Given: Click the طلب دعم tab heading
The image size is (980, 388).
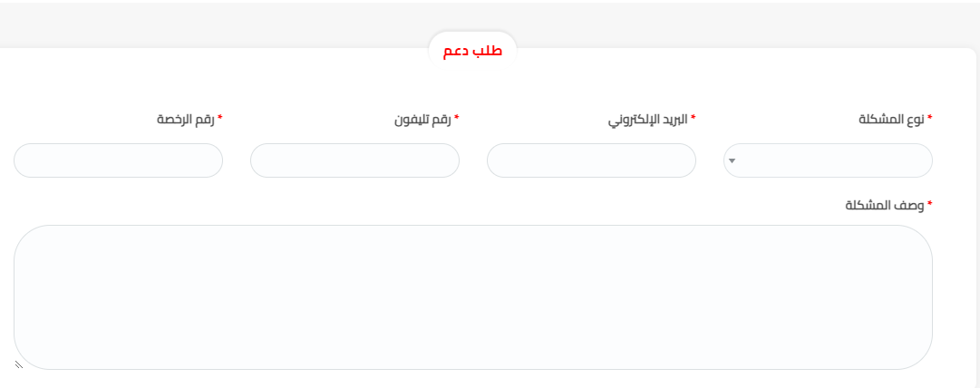Looking at the screenshot, I should click(x=472, y=52).
